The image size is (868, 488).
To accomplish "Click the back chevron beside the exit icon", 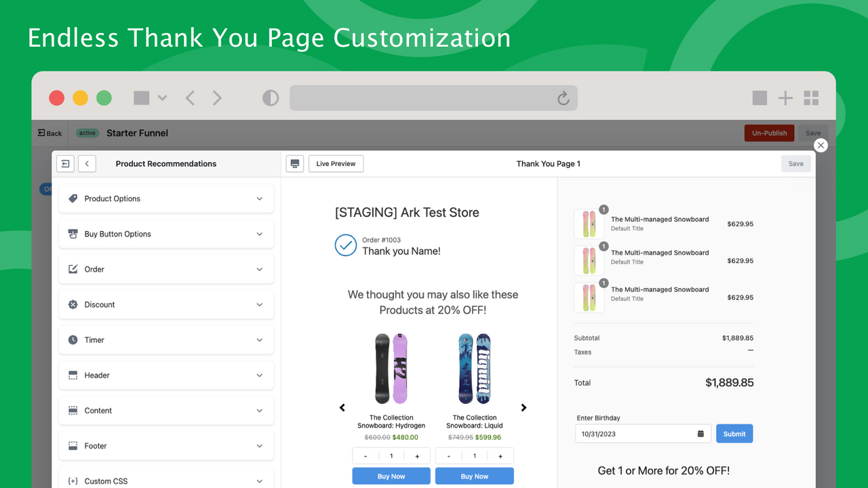I will pyautogui.click(x=87, y=163).
